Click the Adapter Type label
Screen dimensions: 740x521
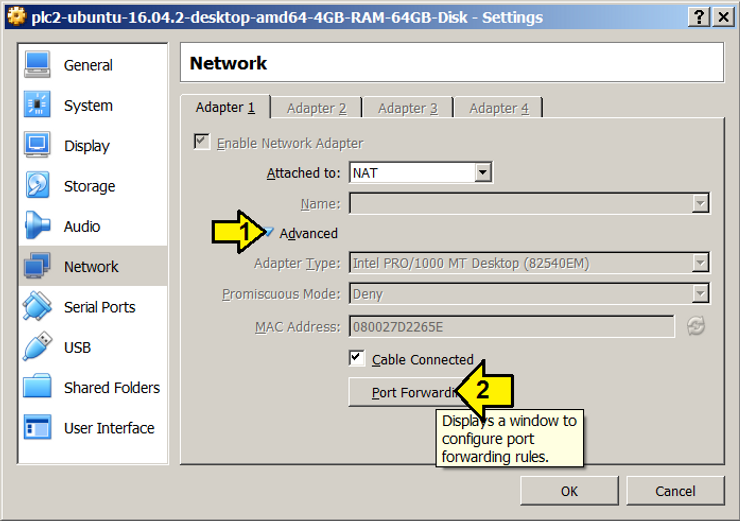(297, 263)
